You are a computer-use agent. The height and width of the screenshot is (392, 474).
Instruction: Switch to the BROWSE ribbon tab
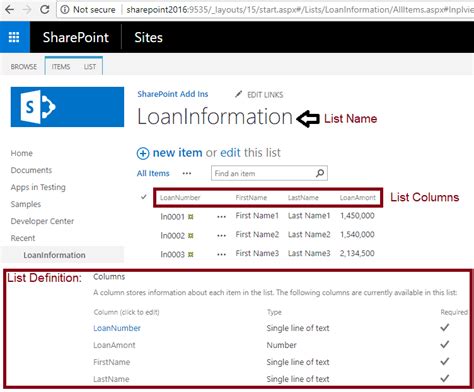pos(24,67)
